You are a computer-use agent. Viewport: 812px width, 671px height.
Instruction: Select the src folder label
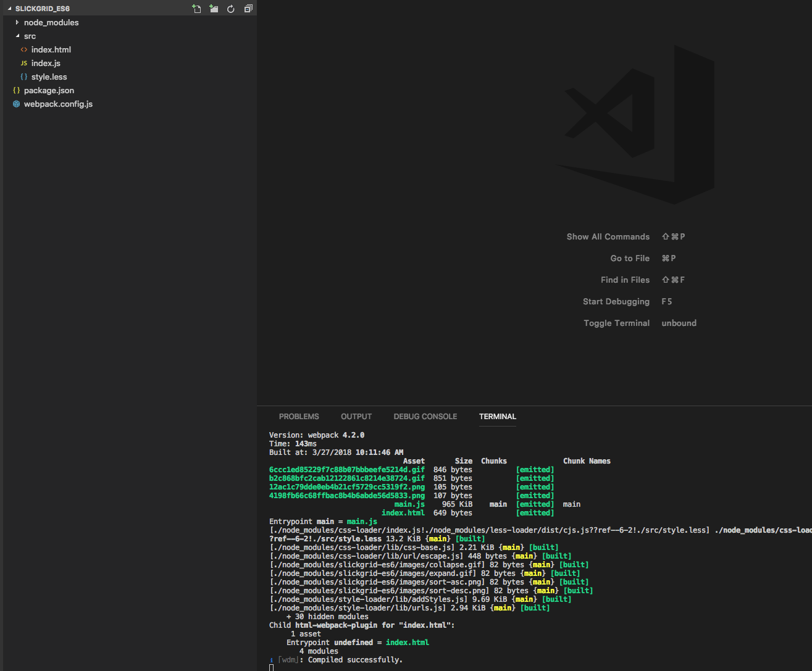[x=30, y=36]
